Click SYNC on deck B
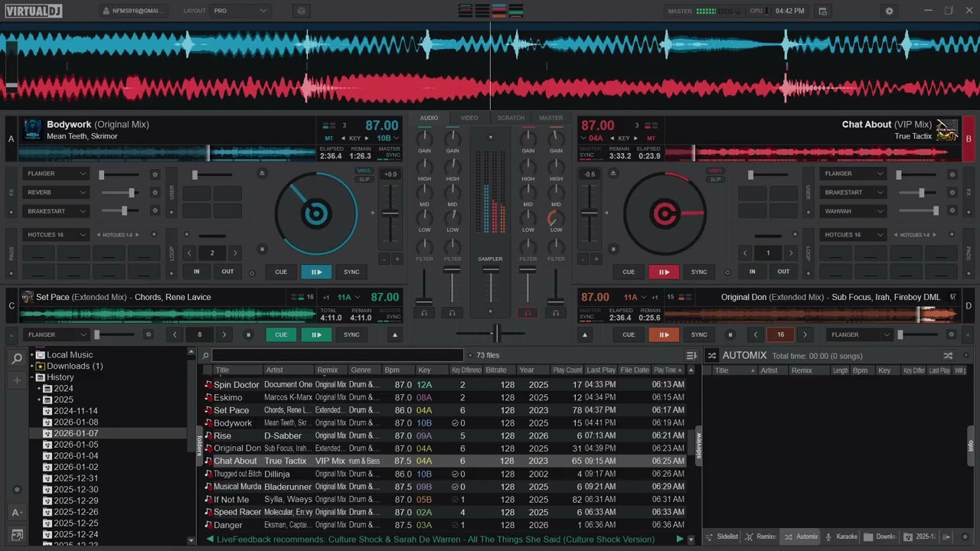This screenshot has width=980, height=551. 699,272
